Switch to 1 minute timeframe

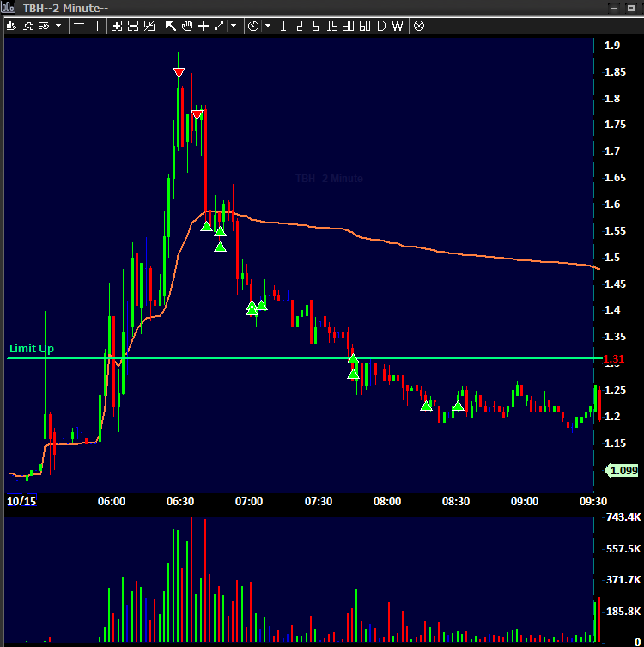[283, 27]
